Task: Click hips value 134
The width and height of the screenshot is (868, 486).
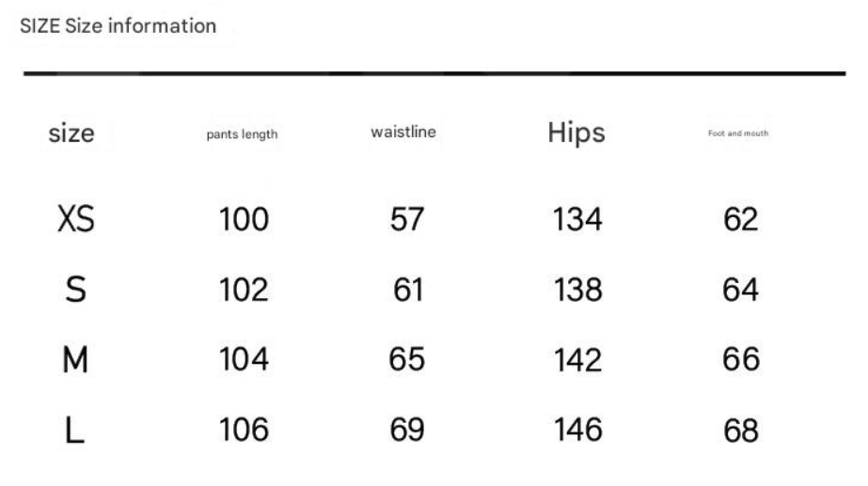Action: [x=577, y=219]
